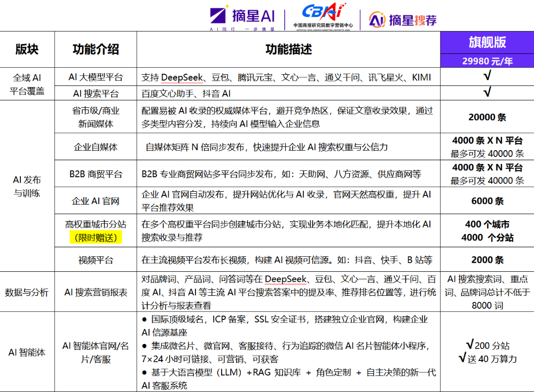The image size is (534, 392).
Task: Select the 省市级/商业新闻媒体 cell
Action: pyautogui.click(x=96, y=117)
